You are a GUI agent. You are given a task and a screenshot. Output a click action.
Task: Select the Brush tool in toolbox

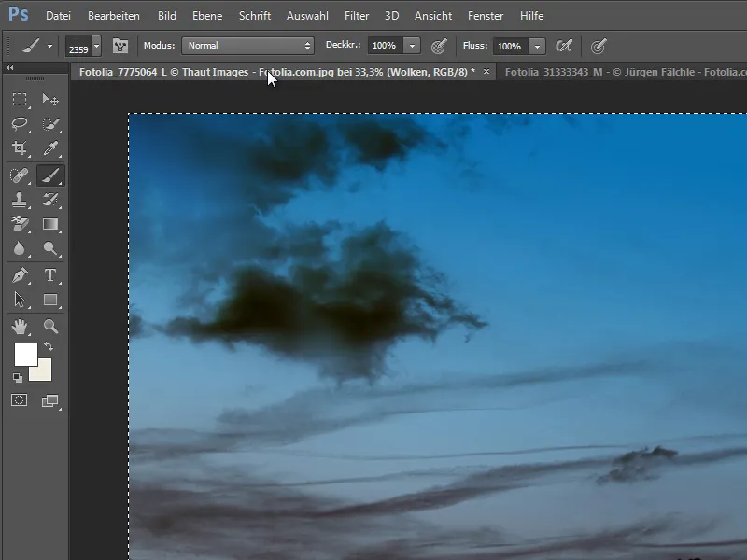click(50, 175)
